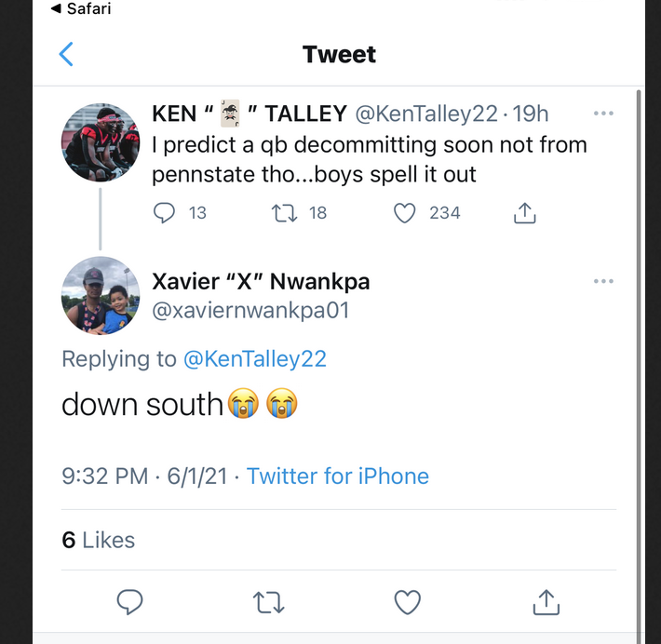Open more options on Xavier Nwankpa's tweet
The height and width of the screenshot is (644, 661).
coord(603,281)
